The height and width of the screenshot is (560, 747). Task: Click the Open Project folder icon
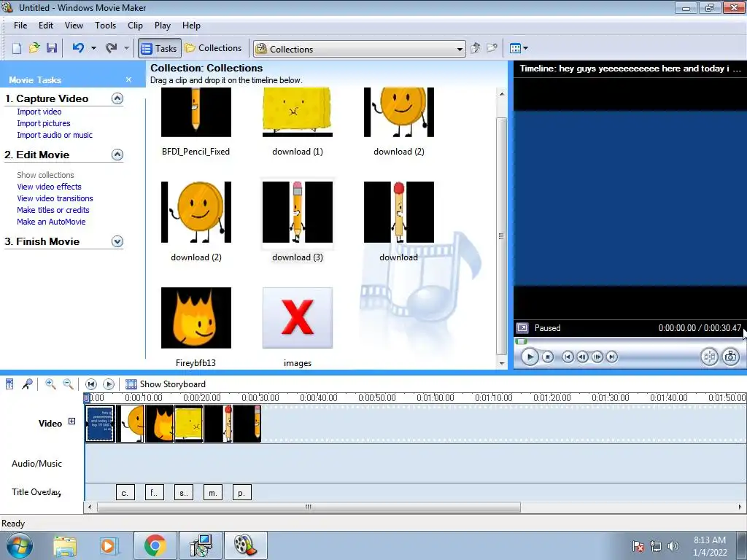pyautogui.click(x=34, y=48)
